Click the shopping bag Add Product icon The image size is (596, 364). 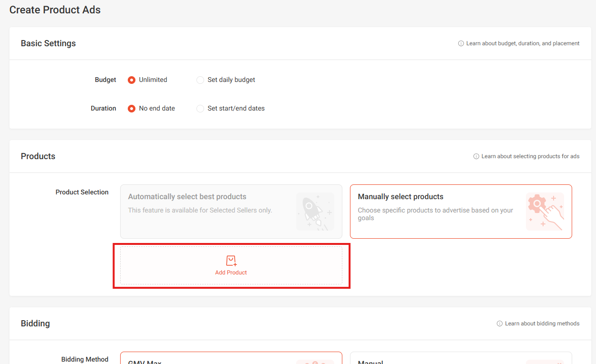tap(231, 261)
